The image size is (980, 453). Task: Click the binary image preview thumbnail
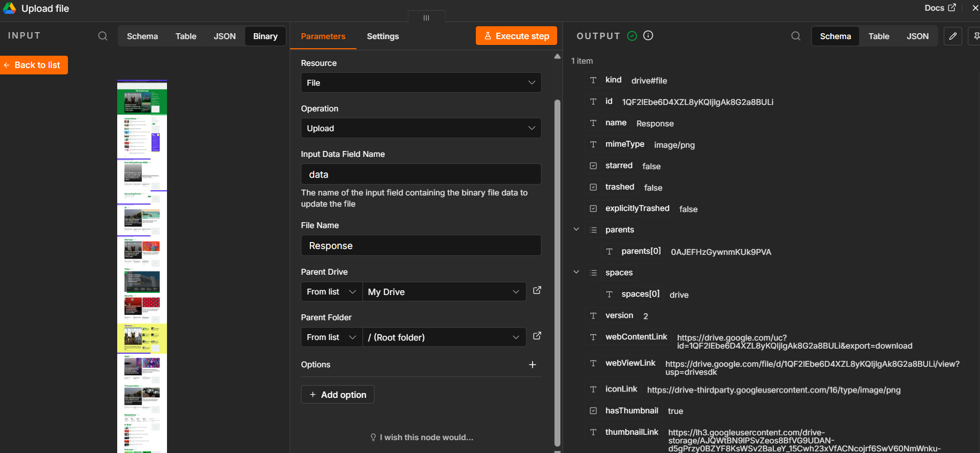click(x=142, y=266)
